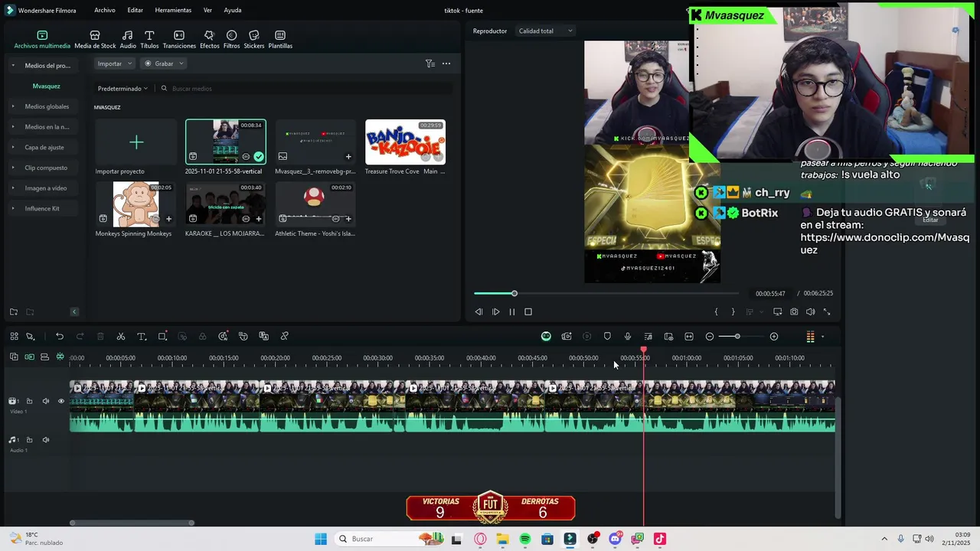Expand Clip compuesto in the sidebar
Image resolution: width=980 pixels, height=551 pixels.
click(13, 168)
